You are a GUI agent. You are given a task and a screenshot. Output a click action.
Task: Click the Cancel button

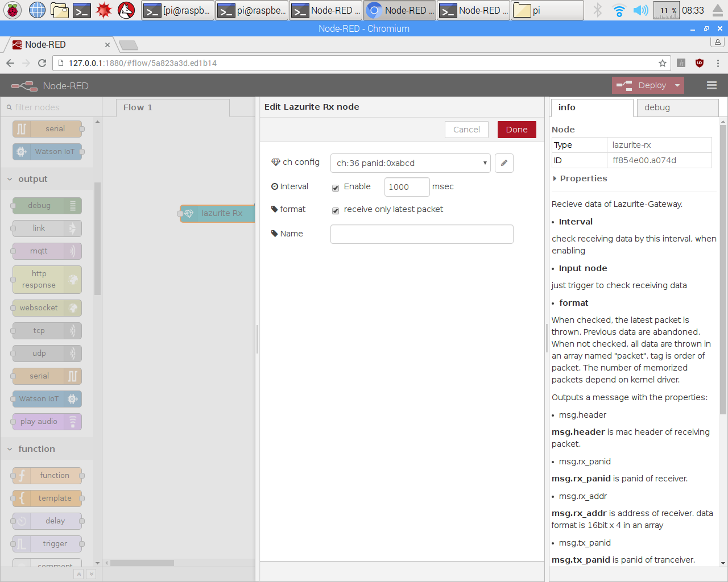[466, 130]
